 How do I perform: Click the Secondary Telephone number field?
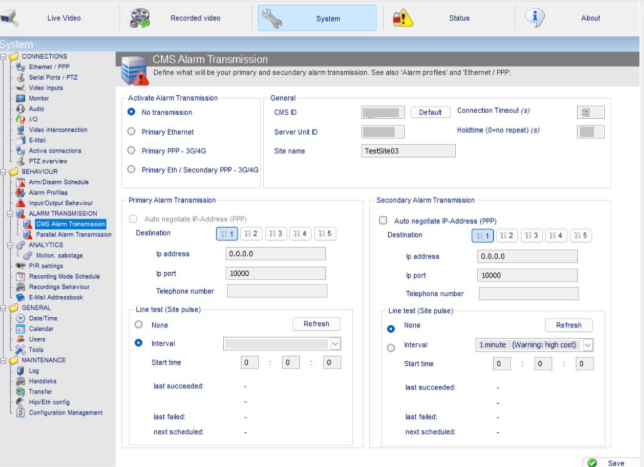click(x=529, y=293)
